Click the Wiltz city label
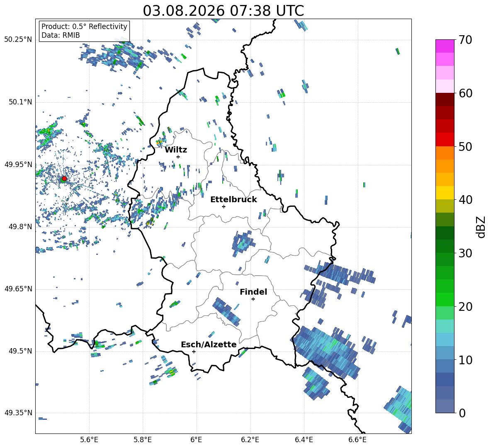 176,150
